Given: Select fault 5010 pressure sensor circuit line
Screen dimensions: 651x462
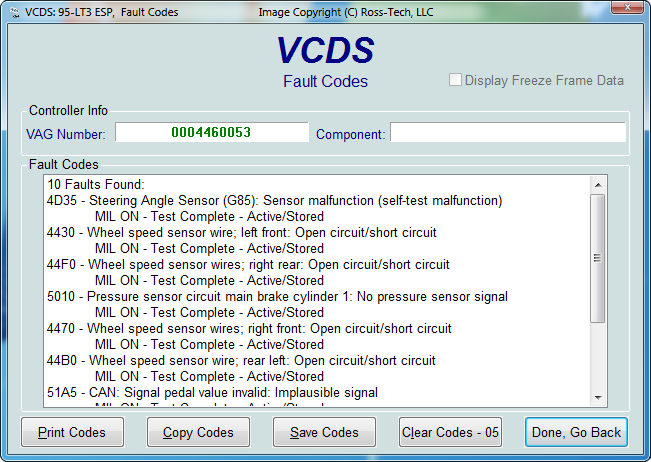Looking at the screenshot, I should (x=277, y=296).
